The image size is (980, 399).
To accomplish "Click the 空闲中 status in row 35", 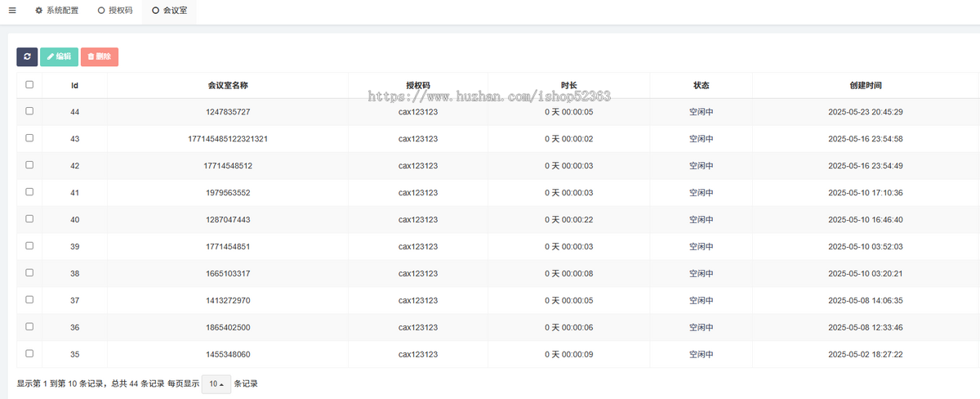I will tap(702, 355).
